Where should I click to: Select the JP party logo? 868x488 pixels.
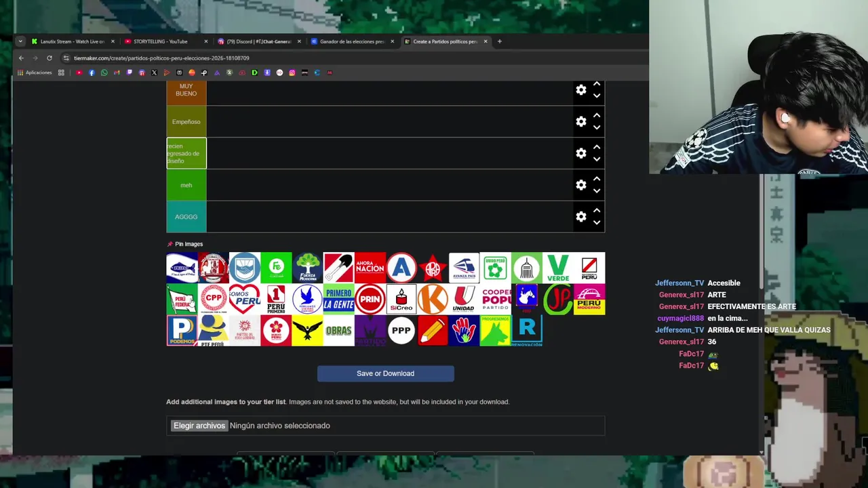point(558,299)
